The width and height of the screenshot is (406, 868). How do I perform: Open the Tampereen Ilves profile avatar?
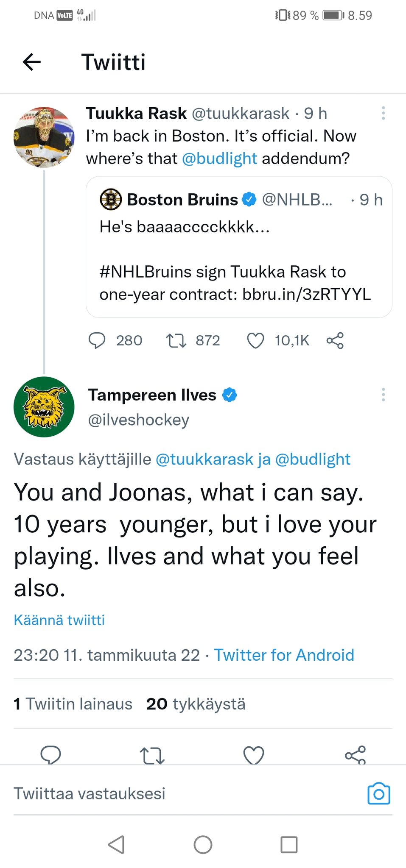(44, 407)
